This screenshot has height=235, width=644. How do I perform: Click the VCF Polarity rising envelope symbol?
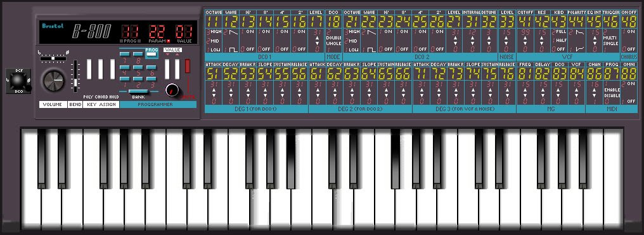[x=580, y=49]
